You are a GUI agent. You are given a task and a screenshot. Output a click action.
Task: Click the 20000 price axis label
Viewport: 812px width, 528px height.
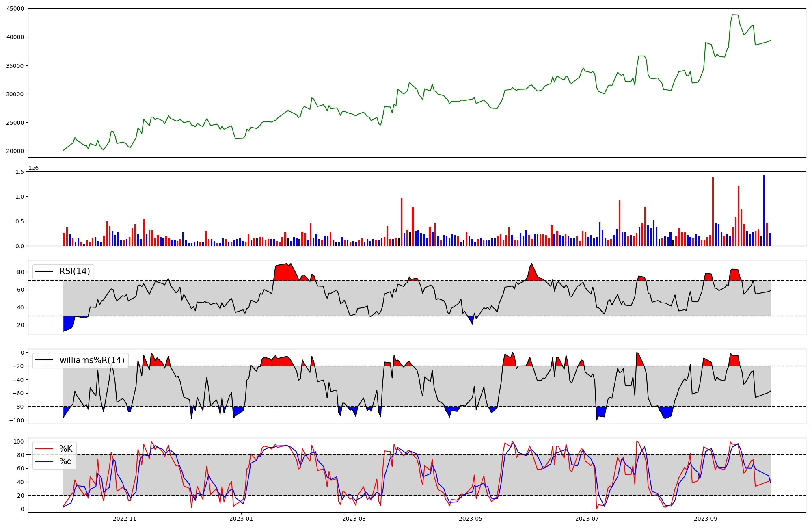pyautogui.click(x=15, y=151)
